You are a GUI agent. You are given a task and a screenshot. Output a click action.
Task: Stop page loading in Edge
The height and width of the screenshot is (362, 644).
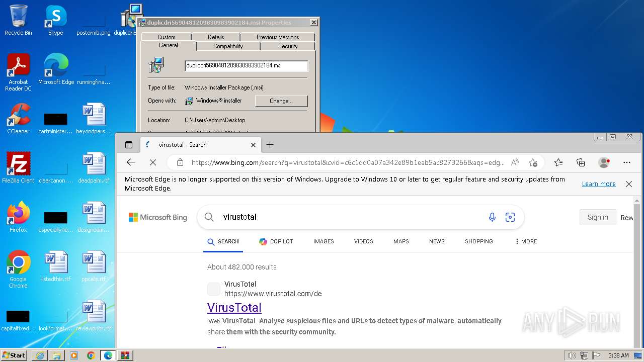153,162
